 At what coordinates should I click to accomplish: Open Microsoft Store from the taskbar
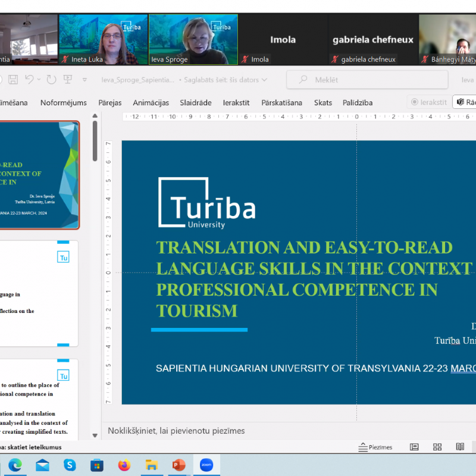(x=97, y=465)
